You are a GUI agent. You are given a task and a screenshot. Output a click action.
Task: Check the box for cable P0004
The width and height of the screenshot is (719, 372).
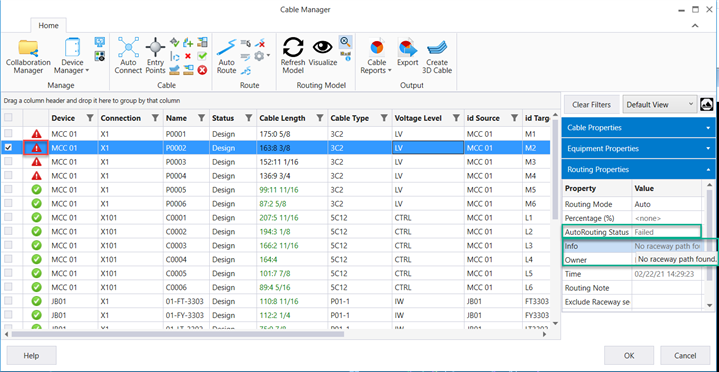8,176
